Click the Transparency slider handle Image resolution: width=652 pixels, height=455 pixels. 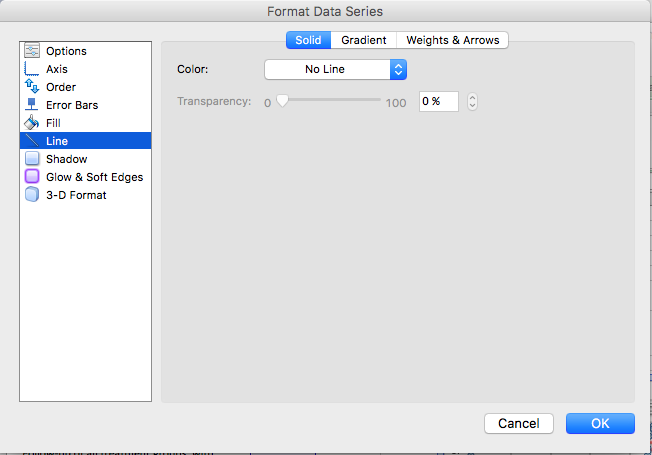coord(282,101)
